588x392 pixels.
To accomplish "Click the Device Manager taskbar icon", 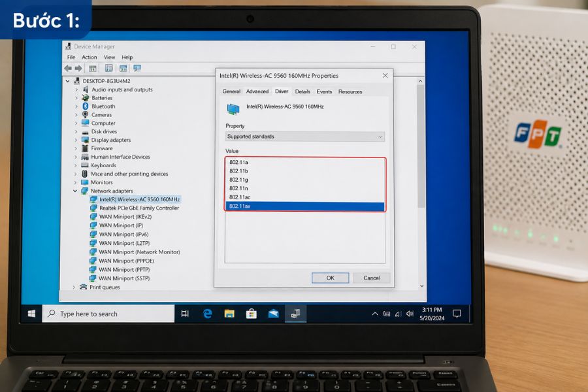I will (x=295, y=314).
